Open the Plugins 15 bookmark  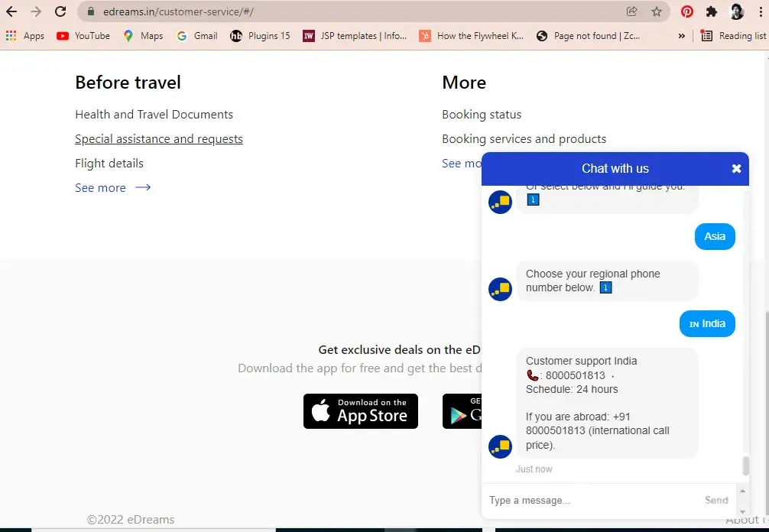pyautogui.click(x=261, y=36)
